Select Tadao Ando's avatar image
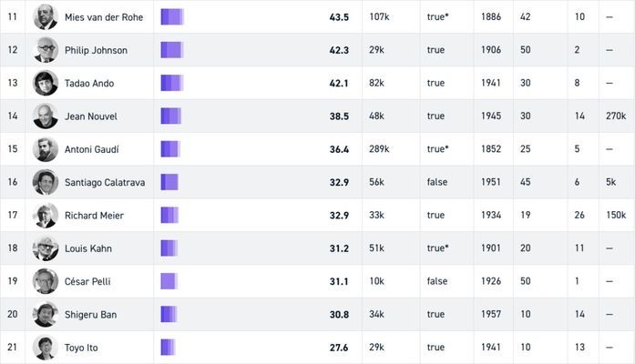The image size is (635, 364). (46, 83)
